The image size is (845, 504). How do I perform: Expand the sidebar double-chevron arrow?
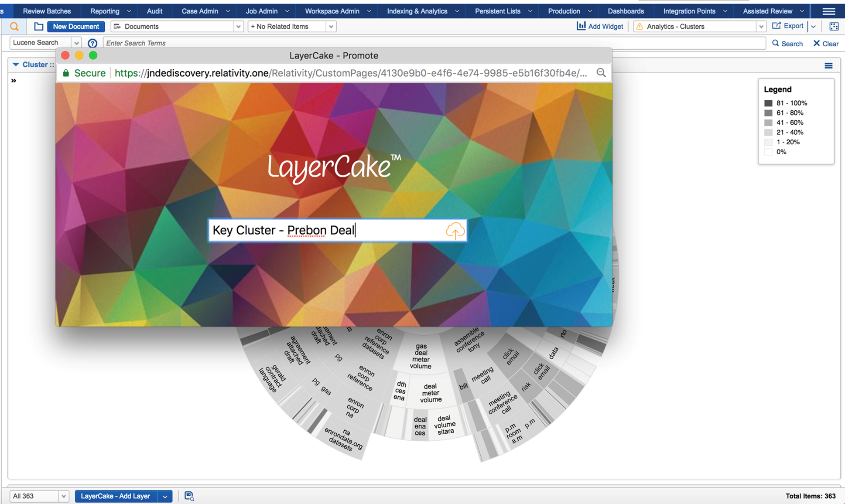click(x=14, y=81)
